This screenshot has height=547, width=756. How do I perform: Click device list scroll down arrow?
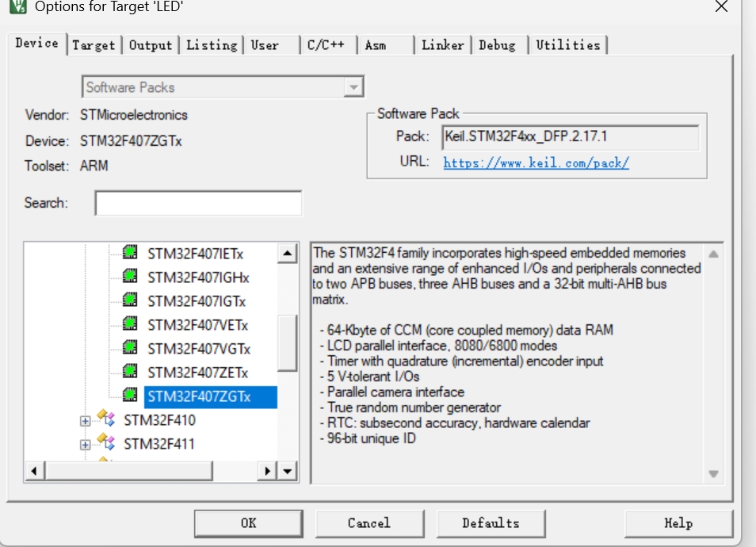(x=288, y=471)
